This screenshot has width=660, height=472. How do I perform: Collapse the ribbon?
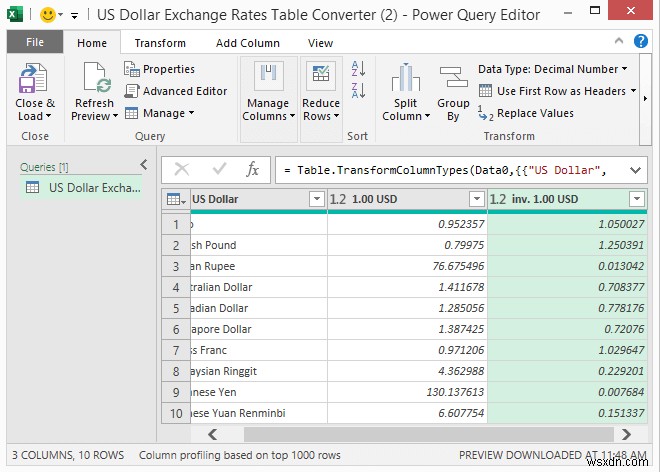(618, 41)
